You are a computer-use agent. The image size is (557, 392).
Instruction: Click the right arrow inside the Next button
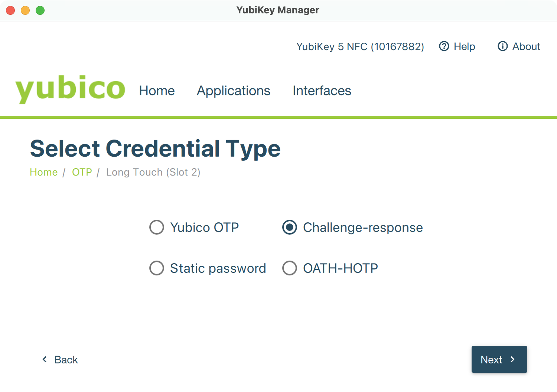(514, 359)
